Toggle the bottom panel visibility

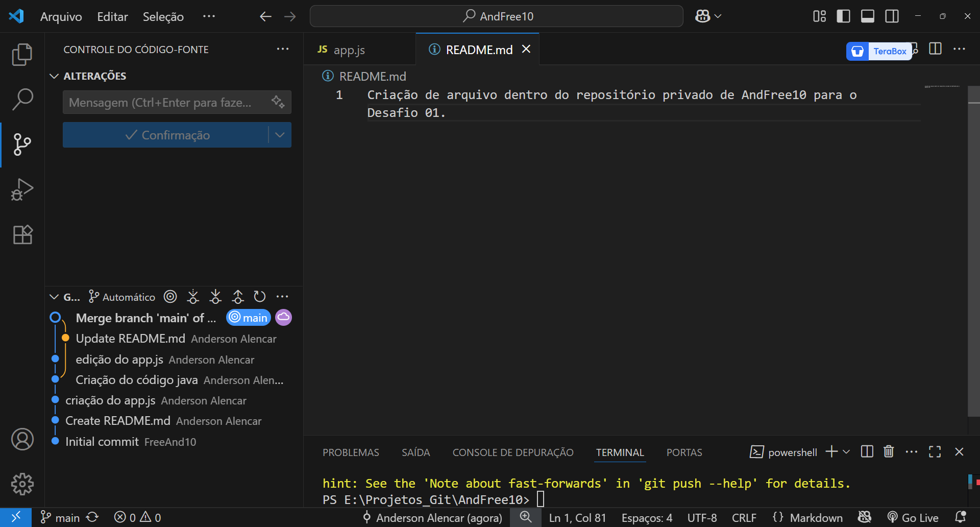tap(868, 16)
